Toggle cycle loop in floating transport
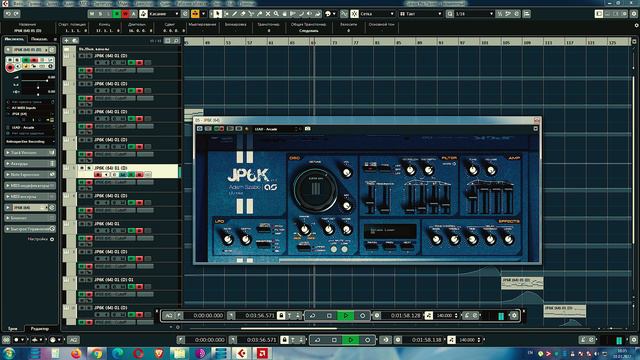This screenshot has width=640, height=360. (x=313, y=316)
